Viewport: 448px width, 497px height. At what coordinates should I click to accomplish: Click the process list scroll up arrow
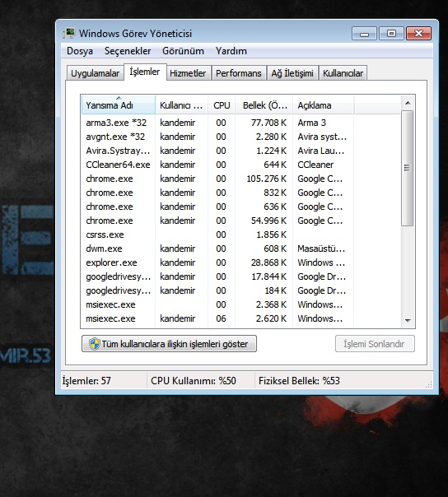tap(408, 103)
